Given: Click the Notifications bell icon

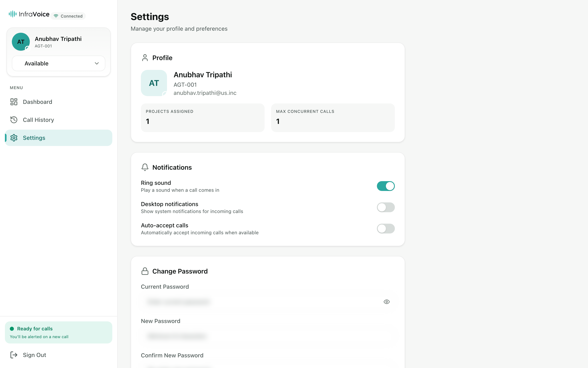Looking at the screenshot, I should (145, 167).
